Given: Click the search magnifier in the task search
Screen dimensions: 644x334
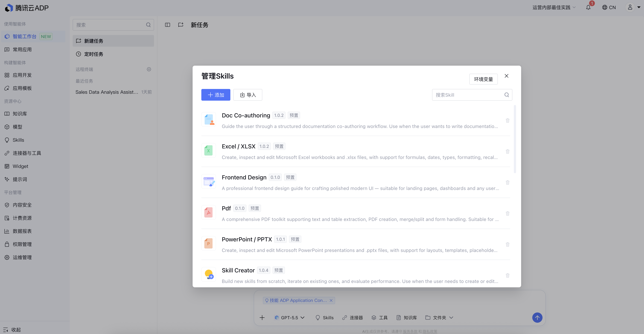Looking at the screenshot, I should point(148,25).
